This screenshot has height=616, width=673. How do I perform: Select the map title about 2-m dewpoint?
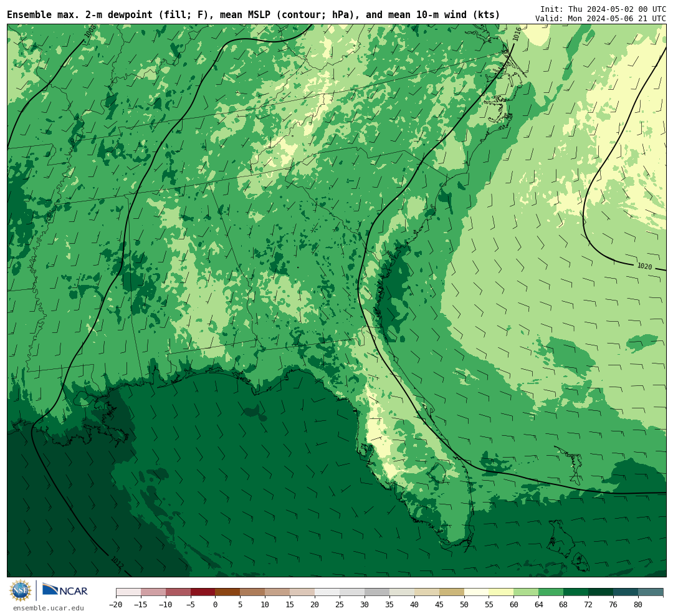pyautogui.click(x=253, y=15)
